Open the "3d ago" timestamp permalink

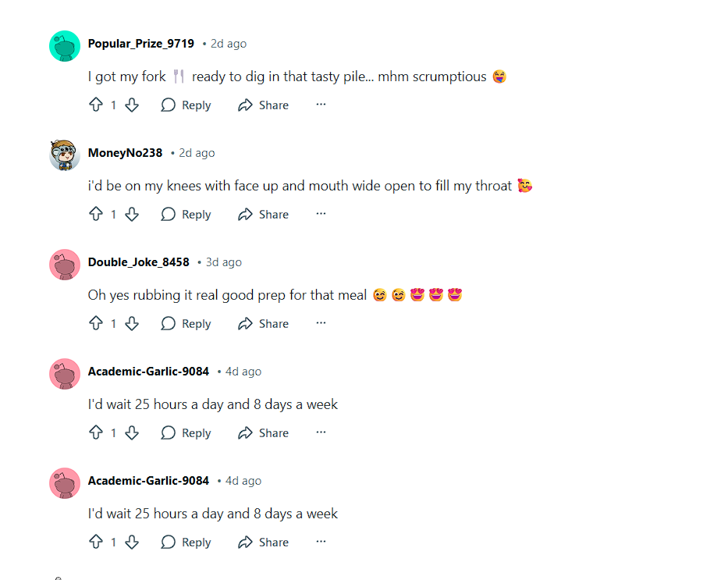[223, 262]
